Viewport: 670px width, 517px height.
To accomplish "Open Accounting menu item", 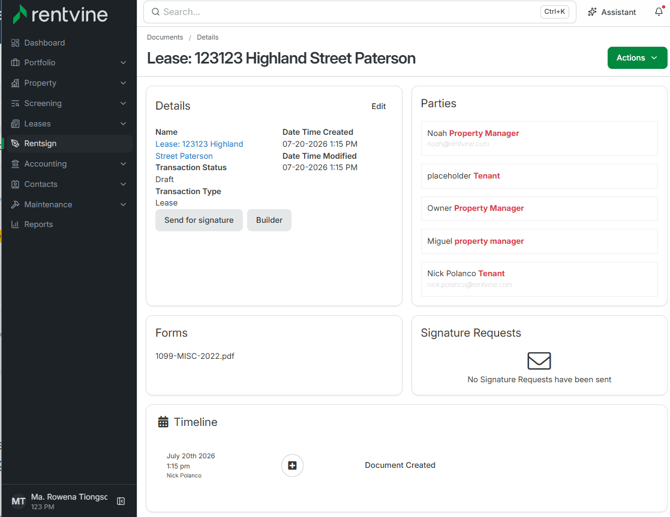I will pos(68,164).
